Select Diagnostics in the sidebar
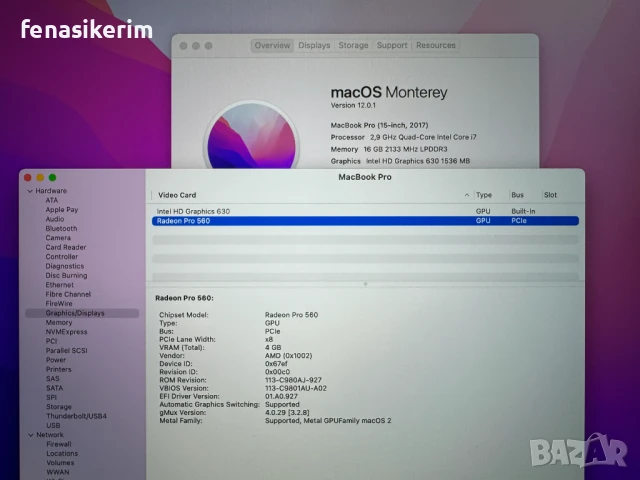 [64, 266]
